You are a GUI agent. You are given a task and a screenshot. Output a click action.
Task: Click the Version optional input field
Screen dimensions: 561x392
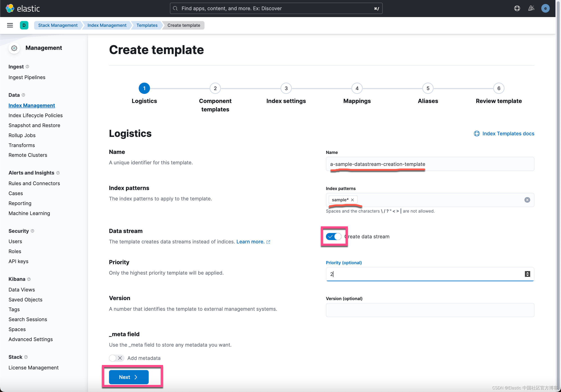coord(430,310)
